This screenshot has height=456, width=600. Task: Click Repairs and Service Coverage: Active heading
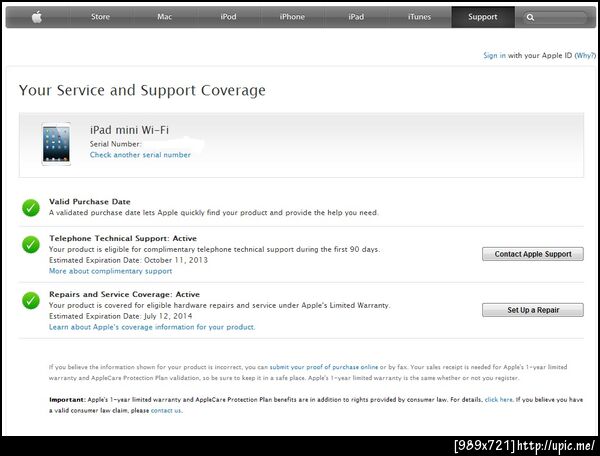point(124,295)
